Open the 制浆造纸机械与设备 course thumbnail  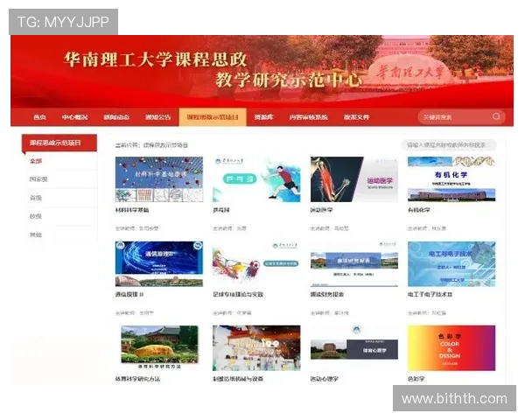pyautogui.click(x=256, y=348)
